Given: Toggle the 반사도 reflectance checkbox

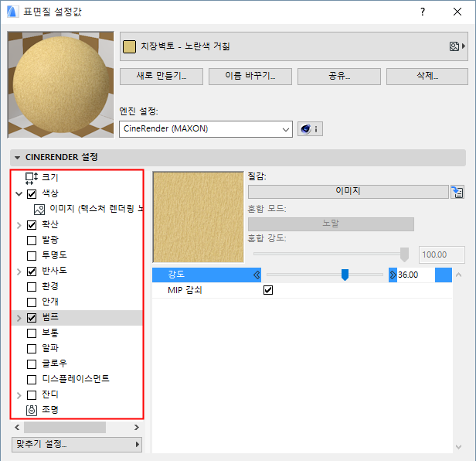Looking at the screenshot, I should click(x=32, y=271).
